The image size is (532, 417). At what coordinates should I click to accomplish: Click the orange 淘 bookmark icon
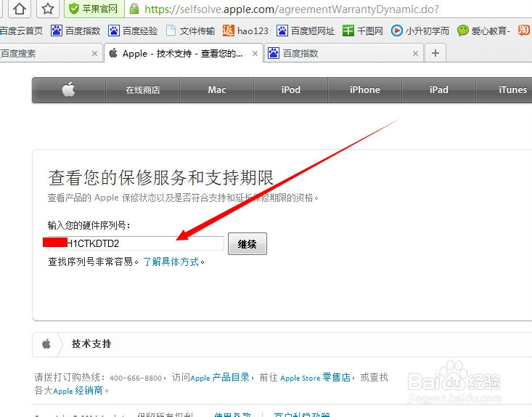click(x=523, y=31)
